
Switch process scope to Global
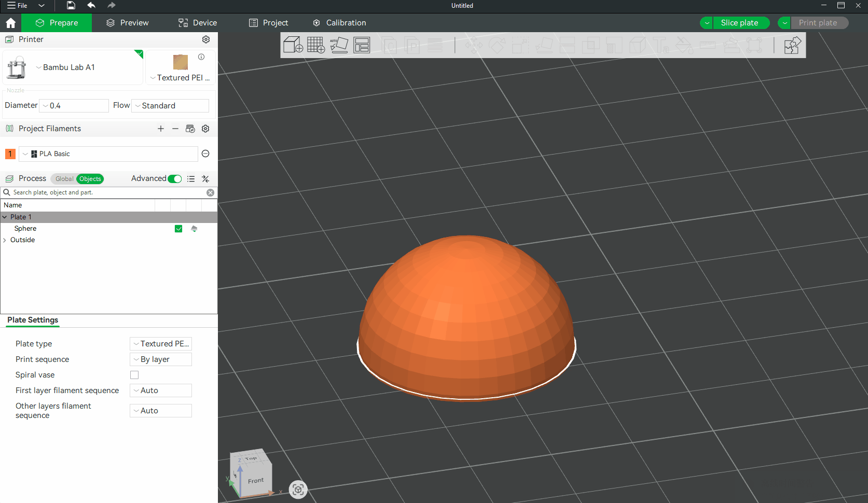(x=64, y=179)
